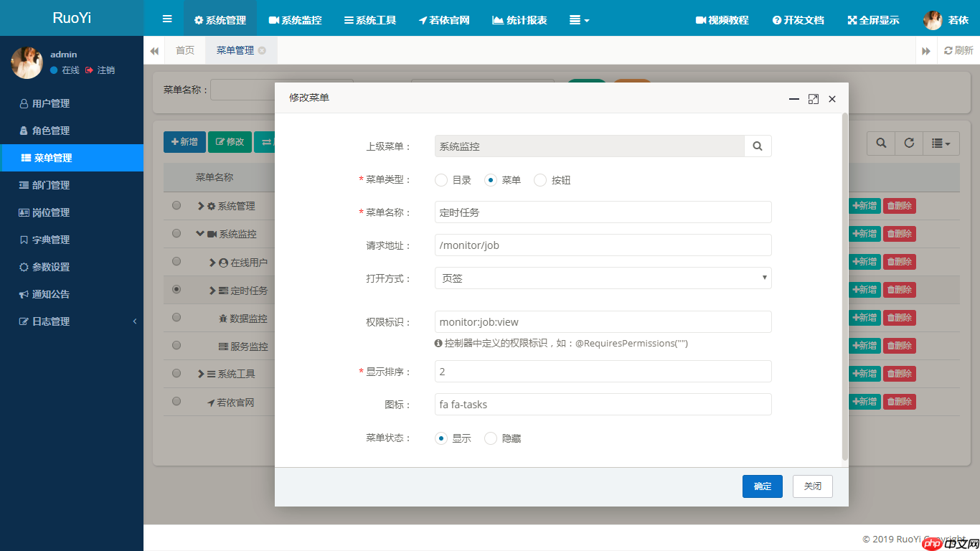Image resolution: width=980 pixels, height=551 pixels.
Task: Set 菜单状态 to 隐藏
Action: pyautogui.click(x=491, y=438)
